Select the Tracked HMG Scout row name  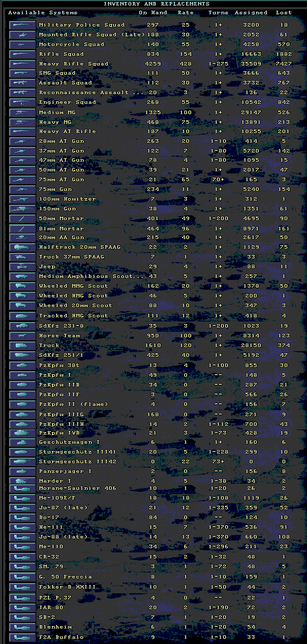point(74,316)
